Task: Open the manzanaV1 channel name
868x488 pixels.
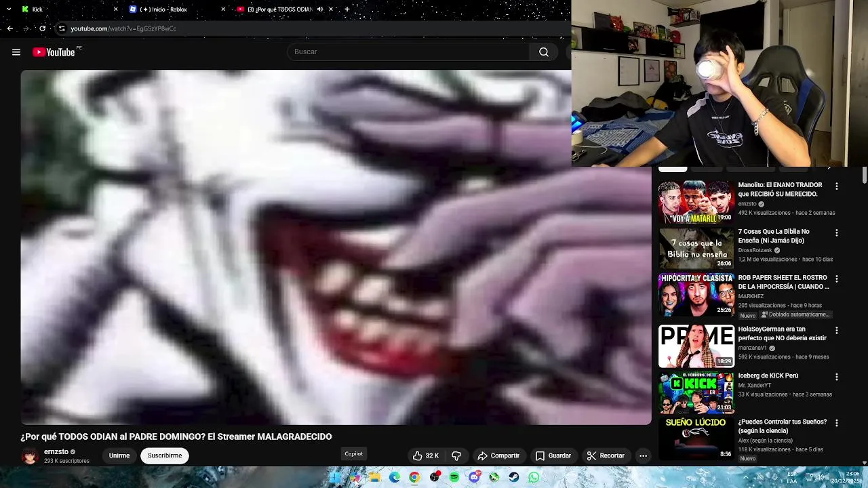Action: pos(753,348)
